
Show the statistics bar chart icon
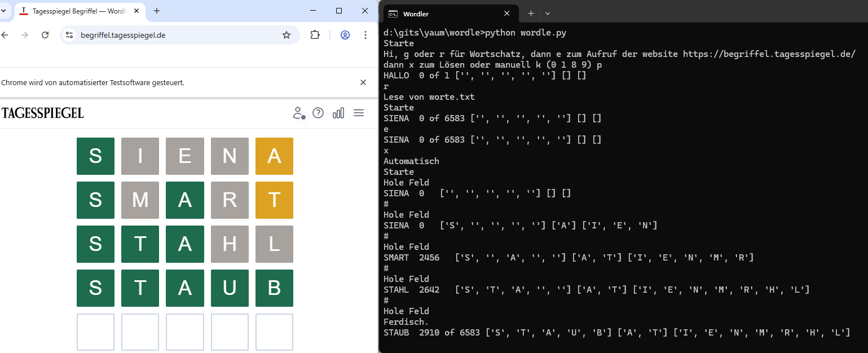click(338, 113)
